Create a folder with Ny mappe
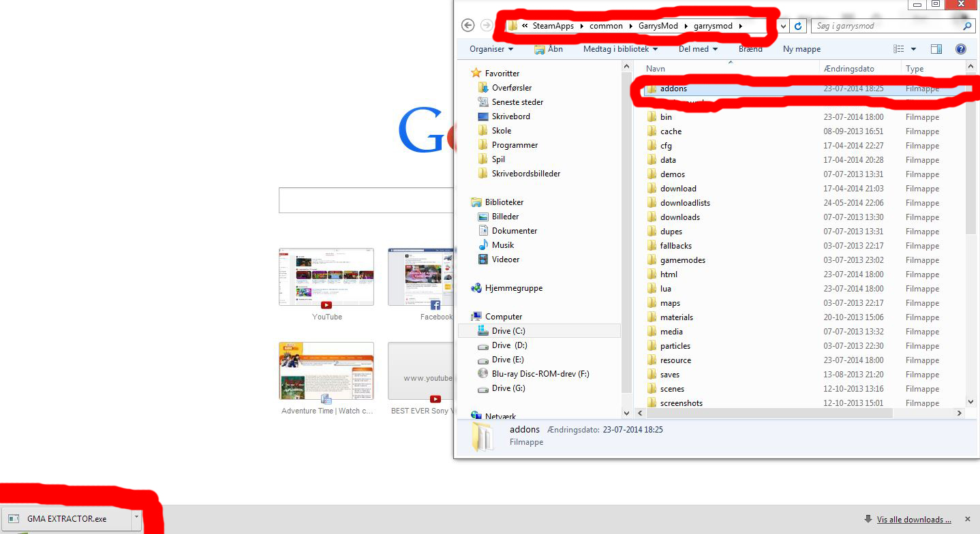This screenshot has height=534, width=980. click(x=801, y=49)
